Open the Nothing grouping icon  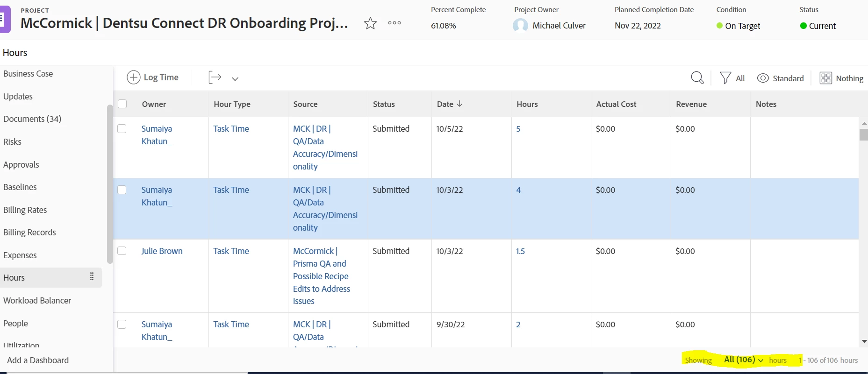point(826,78)
